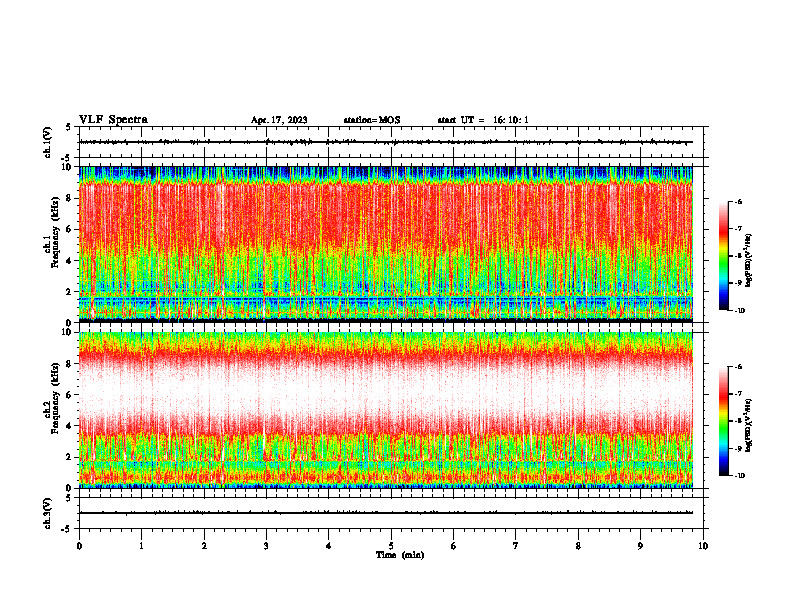Viewport: 792px width, 612px height.
Task: Click the "10" tick on ch.1 frequency axis
Action: pos(69,167)
